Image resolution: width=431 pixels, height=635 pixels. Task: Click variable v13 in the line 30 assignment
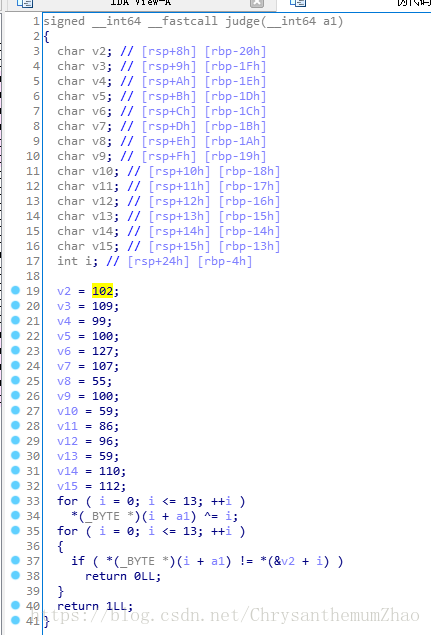point(67,456)
